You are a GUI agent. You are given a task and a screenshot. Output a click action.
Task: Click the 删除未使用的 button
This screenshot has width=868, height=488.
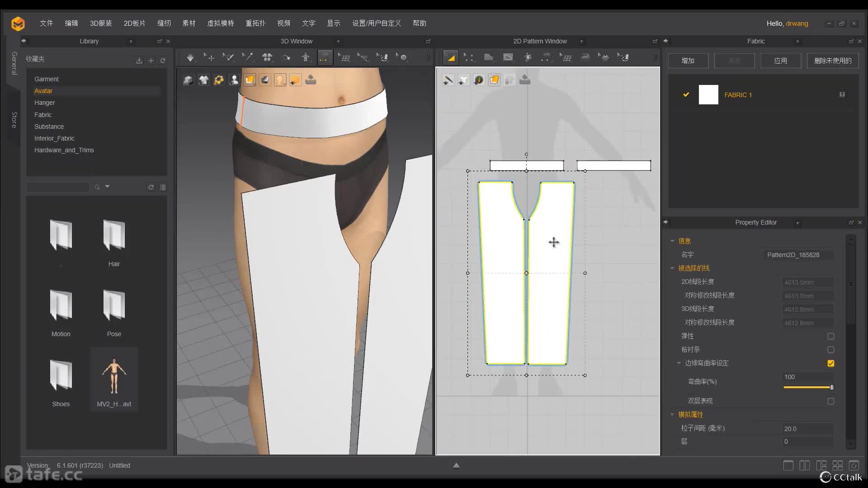coord(833,61)
